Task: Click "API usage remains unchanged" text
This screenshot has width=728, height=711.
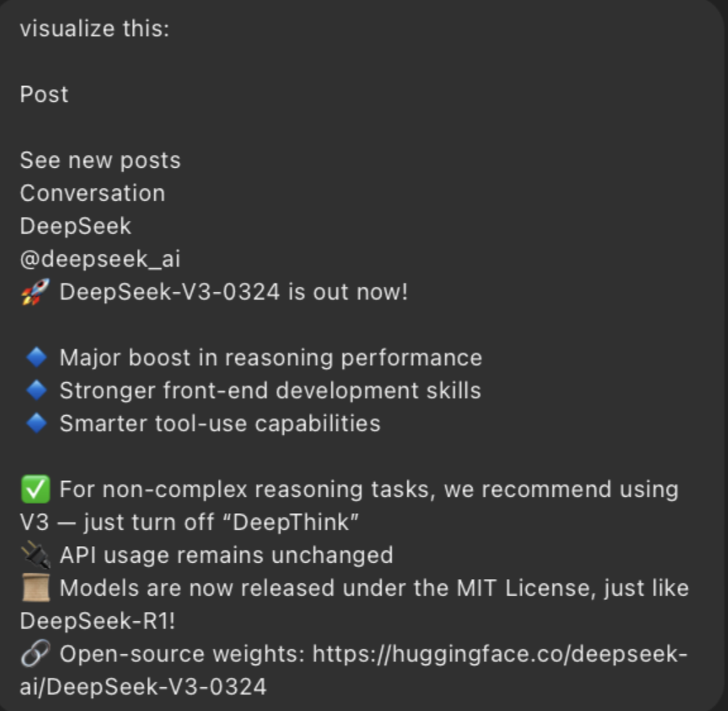Action: 226,555
